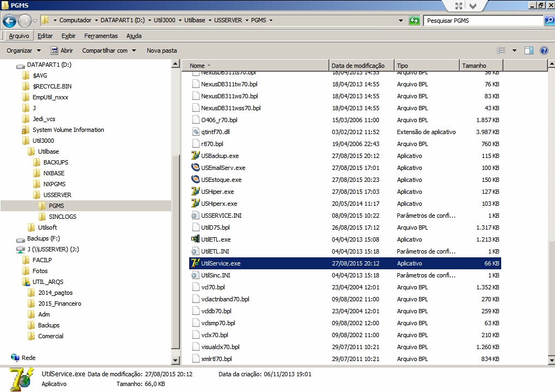Open the Arquivo menu
Screen dimensions: 555x392
19,36
